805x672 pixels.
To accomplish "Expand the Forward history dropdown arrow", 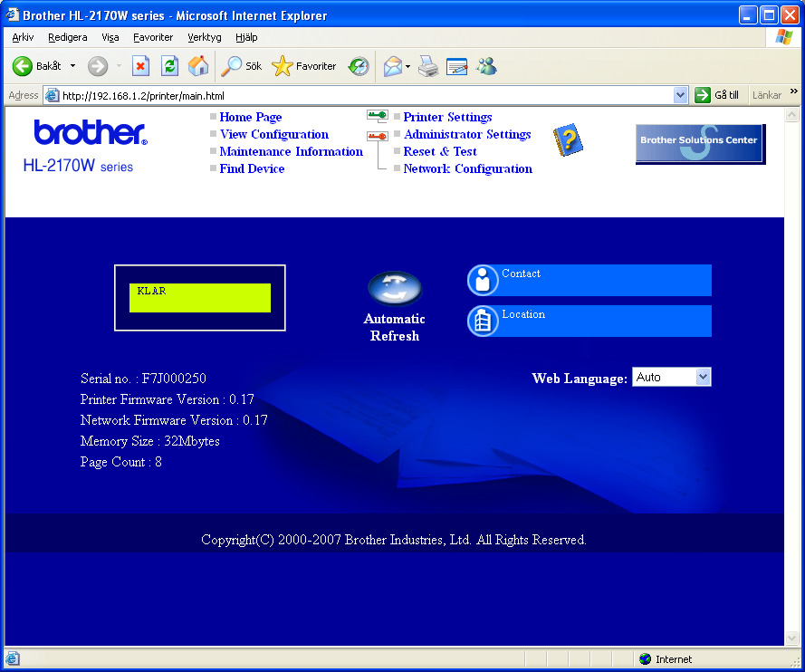I will click(120, 66).
